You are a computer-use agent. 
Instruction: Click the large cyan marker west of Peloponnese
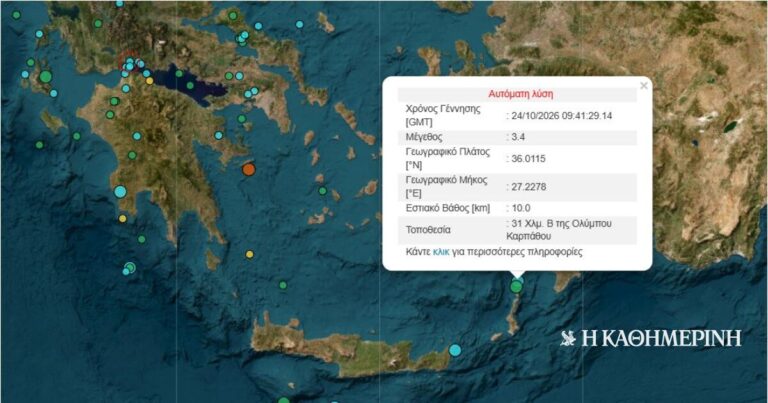tap(120, 191)
